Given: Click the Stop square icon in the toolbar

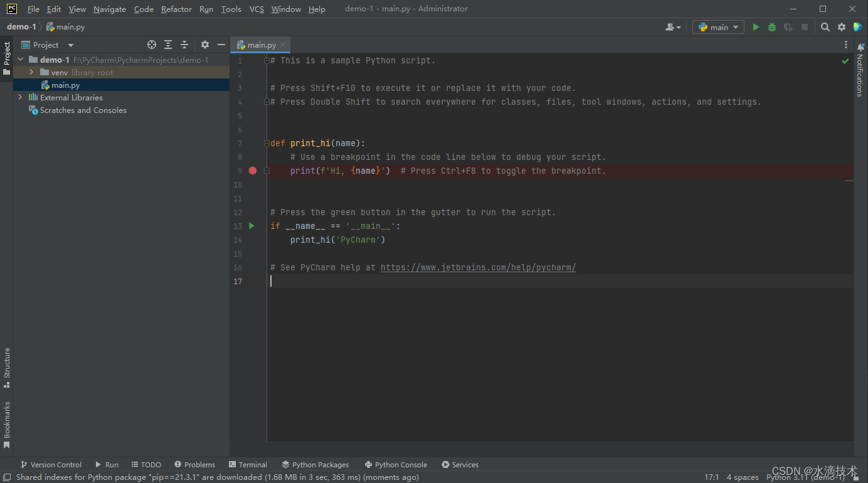Looking at the screenshot, I should click(805, 27).
